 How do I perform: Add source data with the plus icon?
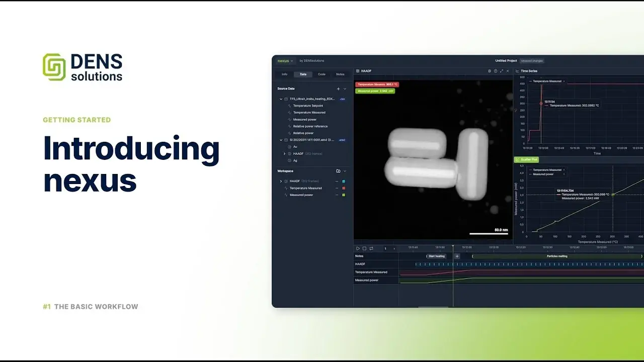(338, 88)
